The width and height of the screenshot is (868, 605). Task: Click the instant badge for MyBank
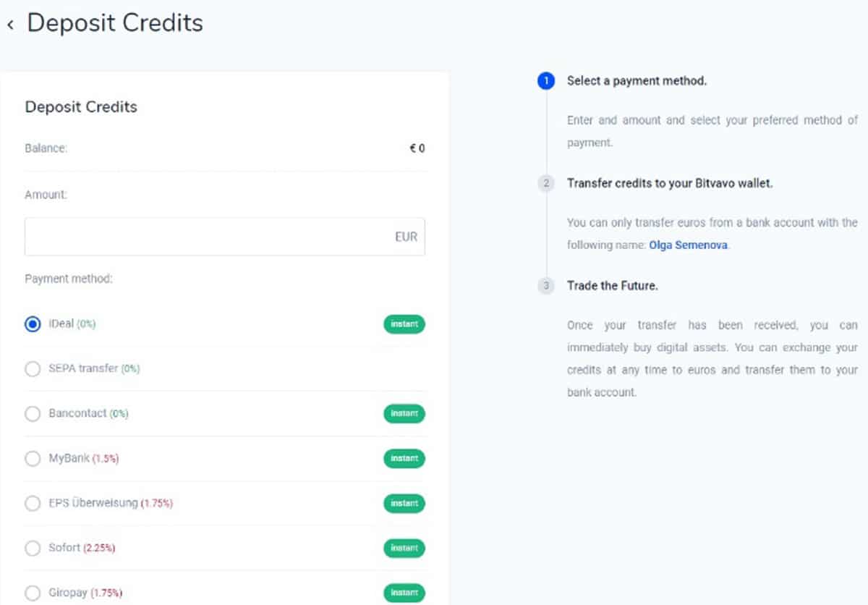(x=404, y=459)
